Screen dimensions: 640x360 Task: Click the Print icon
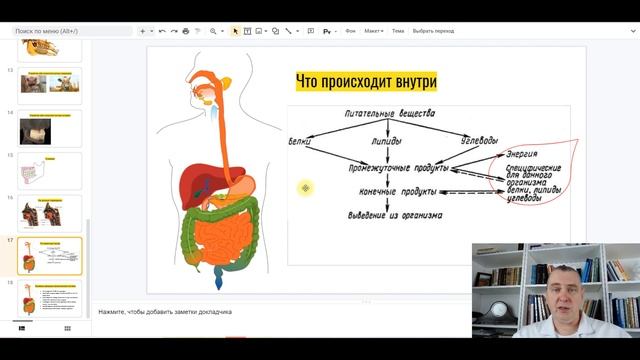click(186, 31)
